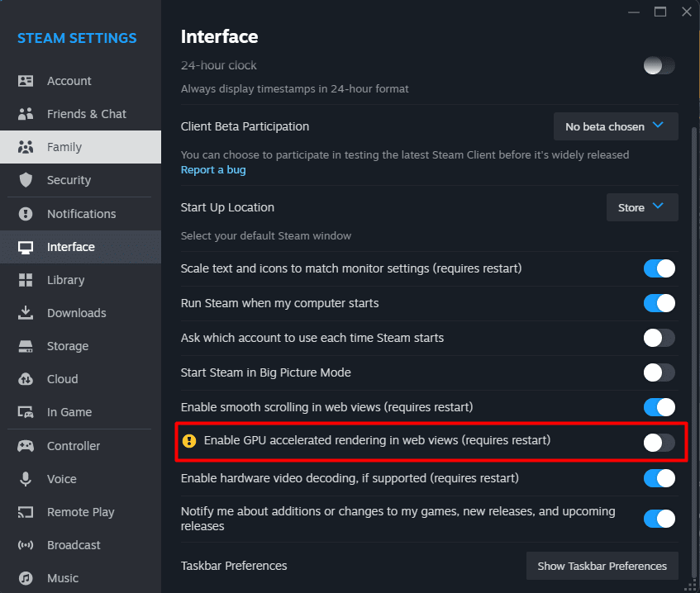700x593 pixels.
Task: Select the Account sidebar icon
Action: 24,81
